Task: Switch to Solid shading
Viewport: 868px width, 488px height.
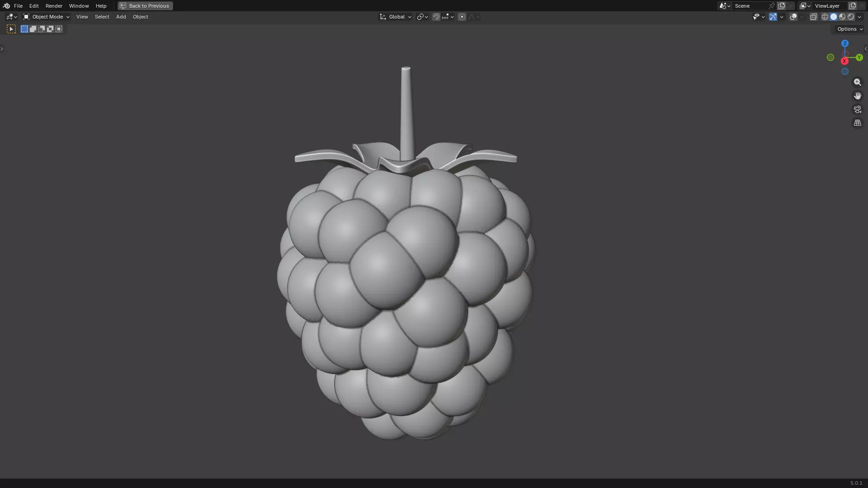Action: pos(834,17)
